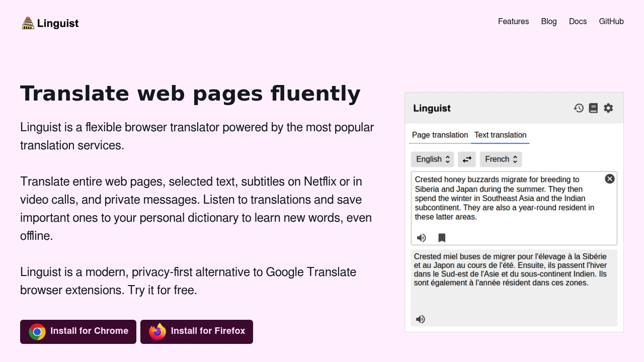
Task: Click Install for Firefox button text
Action: click(208, 331)
